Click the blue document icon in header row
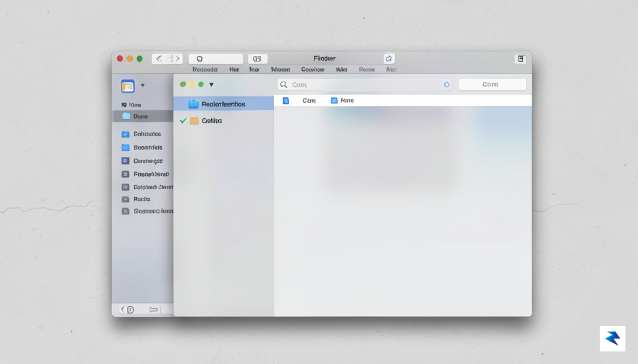The width and height of the screenshot is (638, 364). (285, 100)
